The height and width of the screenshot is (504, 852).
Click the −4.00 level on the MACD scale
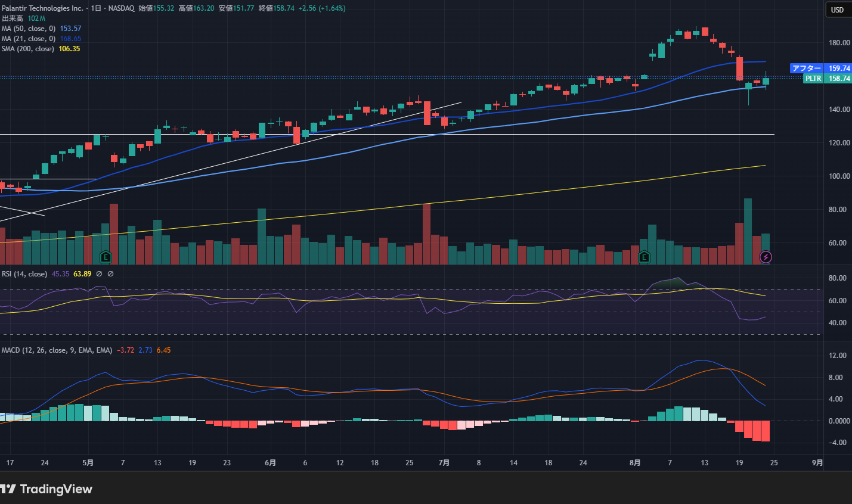pos(836,443)
